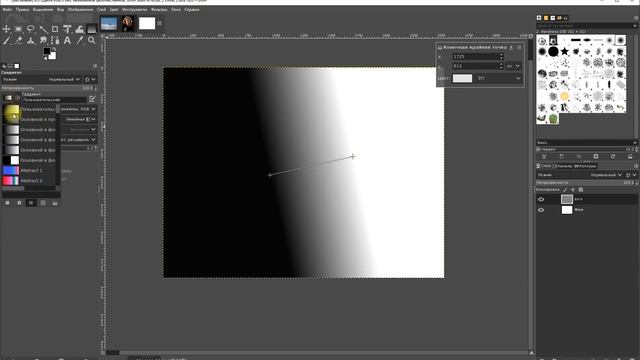Open the Изображение menu
Viewport: 640px width, 360px height.
80,9
